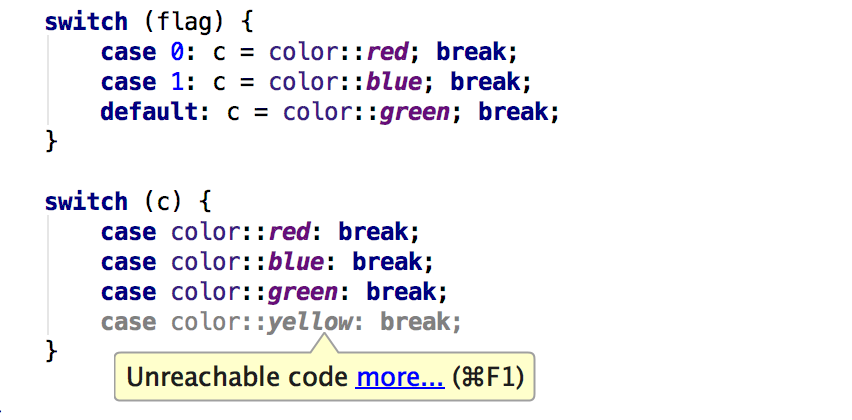Click the greyed-out "yellow" enum value

point(312,322)
